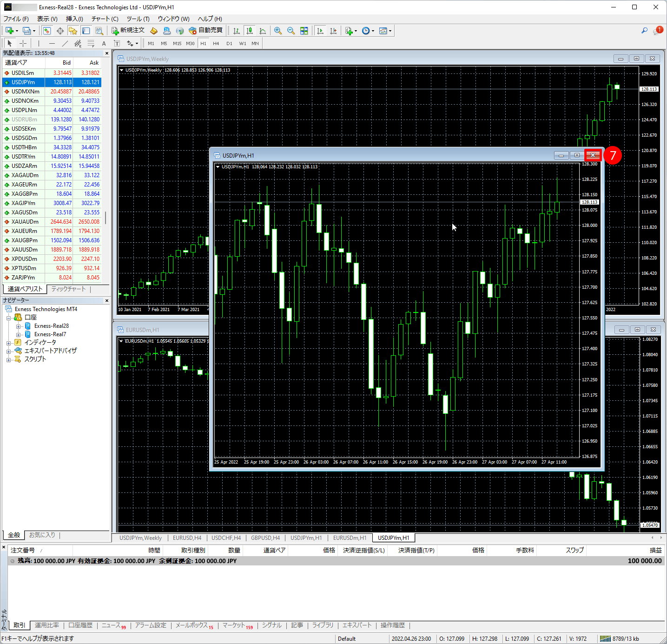Add a text label tool
The width and height of the screenshot is (667, 644).
coord(104,43)
